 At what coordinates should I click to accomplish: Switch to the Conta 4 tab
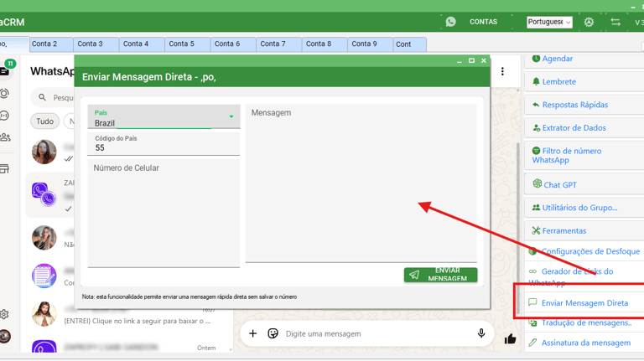coord(142,44)
